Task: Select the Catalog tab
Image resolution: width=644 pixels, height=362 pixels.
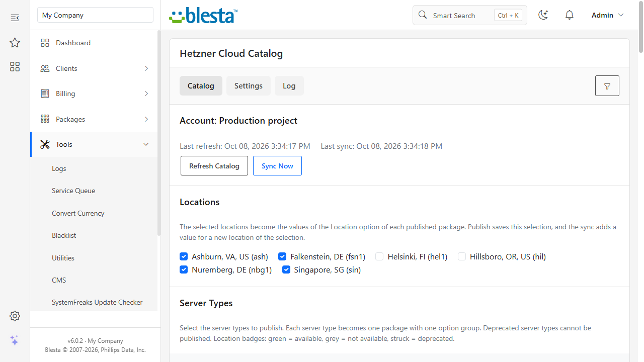Action: point(201,86)
